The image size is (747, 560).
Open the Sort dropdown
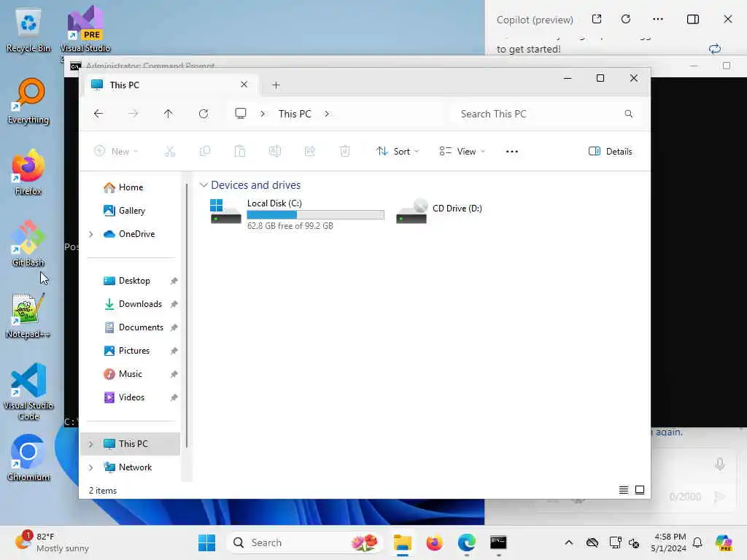[398, 152]
